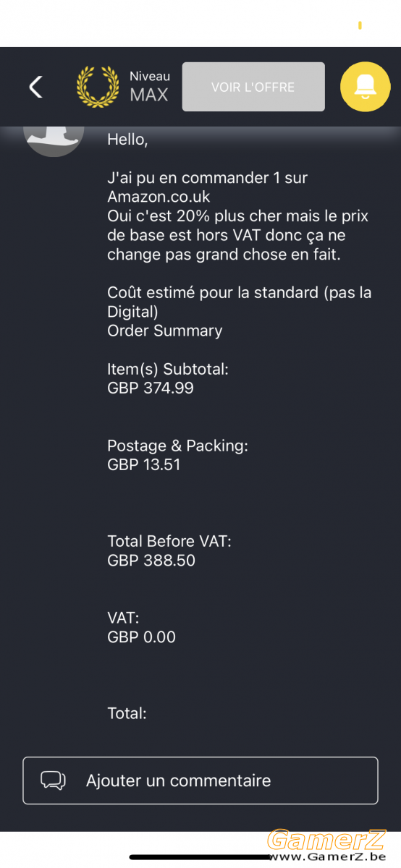Click the VOIR L'OFFRE button
This screenshot has width=401, height=868.
pos(253,87)
